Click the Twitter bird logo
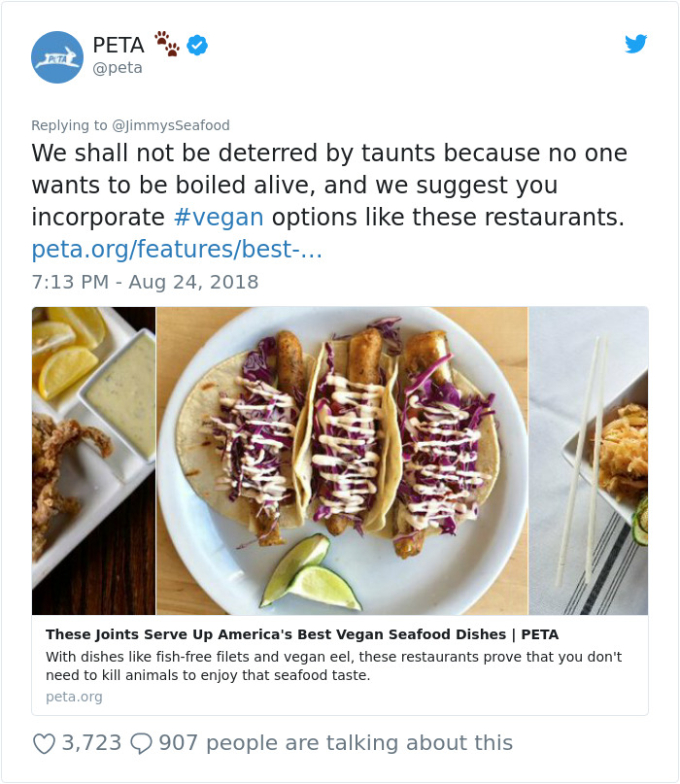The image size is (680, 784). pyautogui.click(x=636, y=44)
